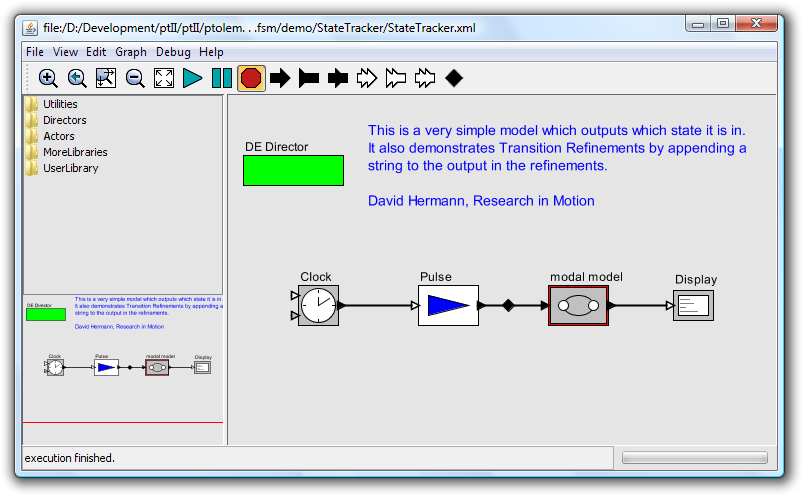Expand the Directors library folder
Screen dimensions: 804x496
pyautogui.click(x=56, y=120)
